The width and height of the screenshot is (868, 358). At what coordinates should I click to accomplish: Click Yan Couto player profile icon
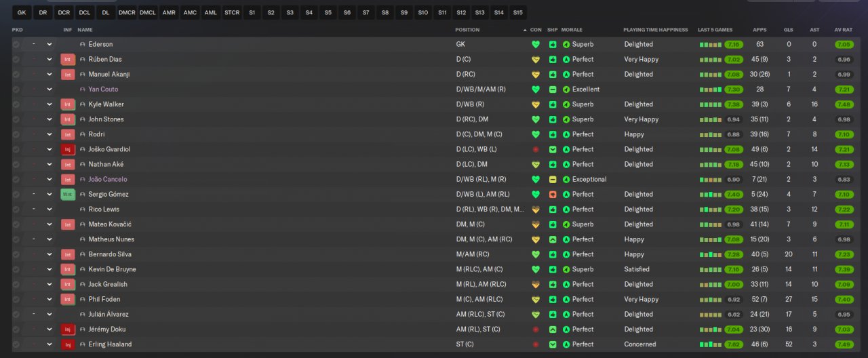point(83,89)
